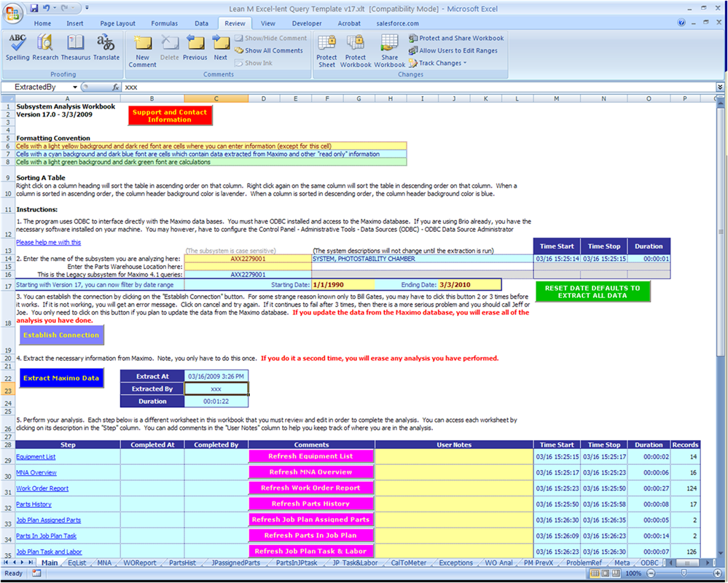This screenshot has width=728, height=583.
Task: Select Normal view in status bar
Action: tap(595, 574)
